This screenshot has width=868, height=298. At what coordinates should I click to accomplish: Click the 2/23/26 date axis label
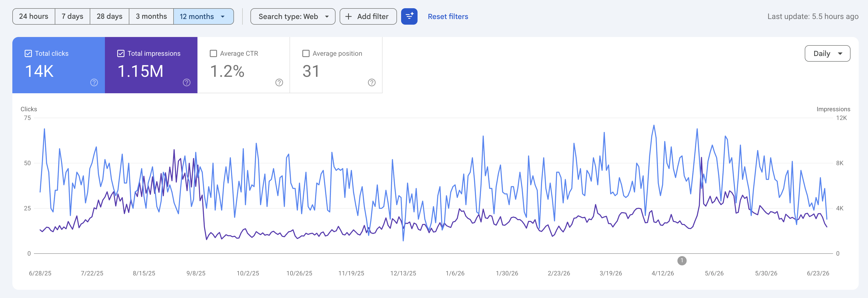pos(559,273)
